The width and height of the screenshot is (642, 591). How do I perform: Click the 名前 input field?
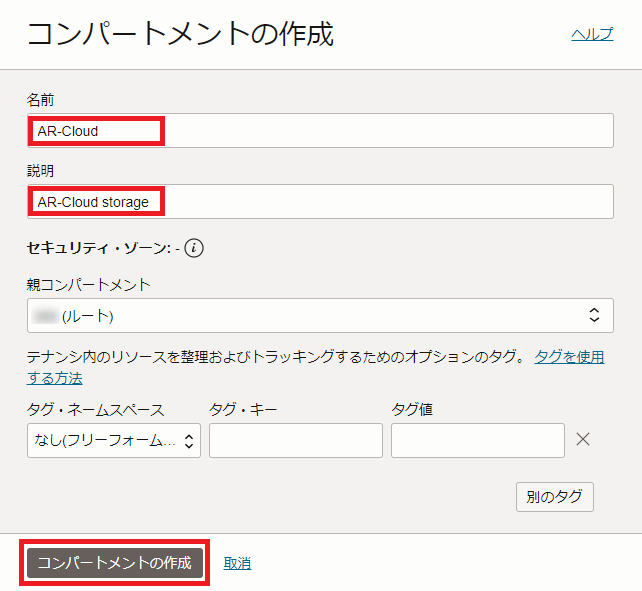click(320, 131)
